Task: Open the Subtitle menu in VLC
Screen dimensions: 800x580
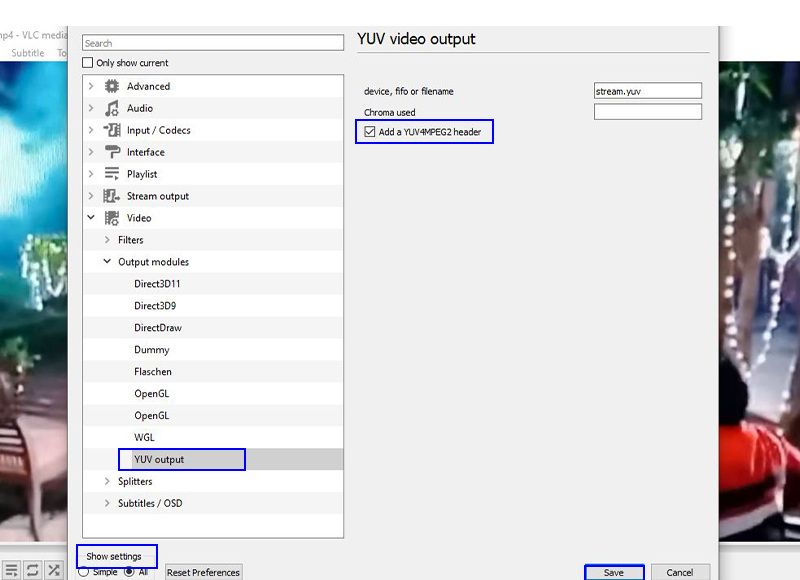Action: pos(28,53)
